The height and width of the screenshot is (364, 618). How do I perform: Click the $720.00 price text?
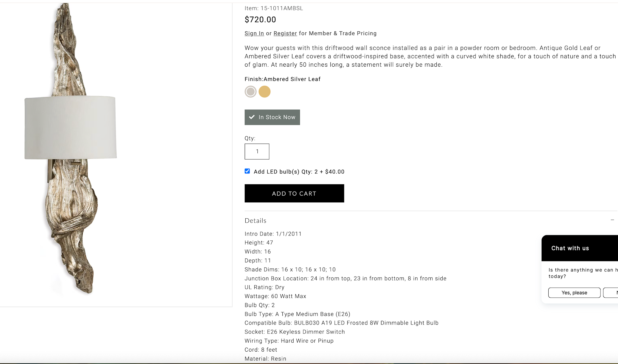260,20
